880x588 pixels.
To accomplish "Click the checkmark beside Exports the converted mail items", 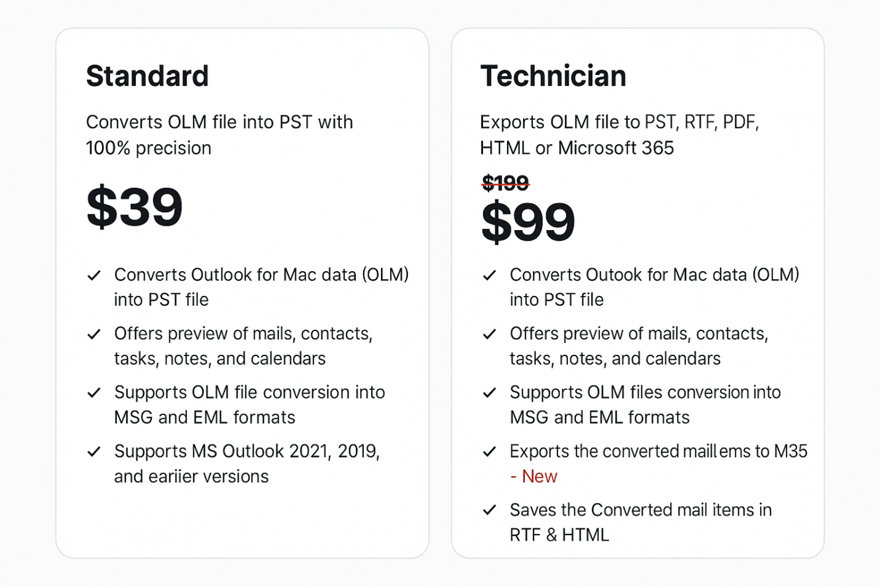I will point(490,452).
